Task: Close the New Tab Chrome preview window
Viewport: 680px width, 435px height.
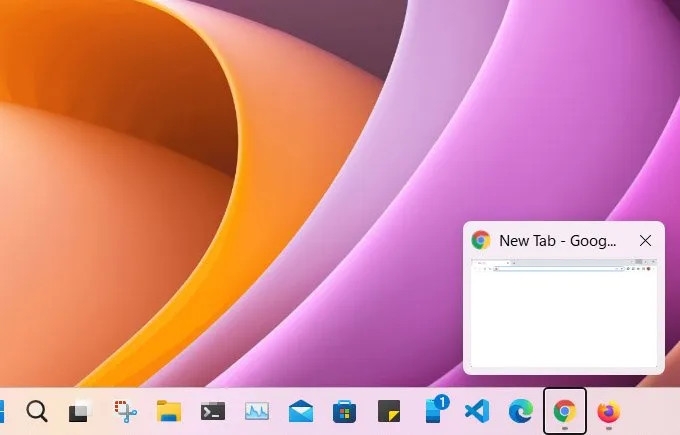Action: click(645, 241)
